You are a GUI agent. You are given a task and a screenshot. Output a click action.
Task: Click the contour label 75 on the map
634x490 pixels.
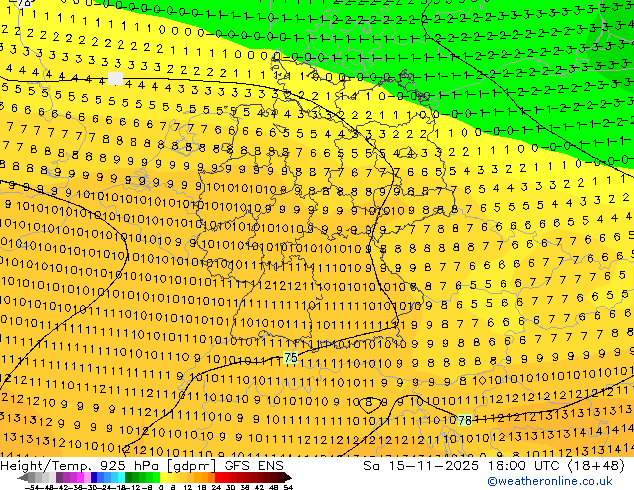point(291,357)
